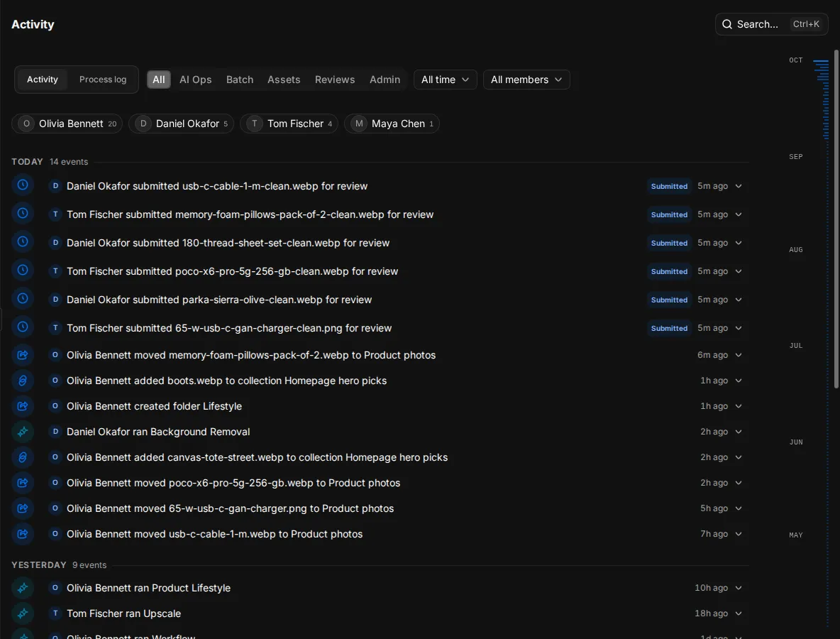Click the Search input field
840x639 pixels.
771,24
